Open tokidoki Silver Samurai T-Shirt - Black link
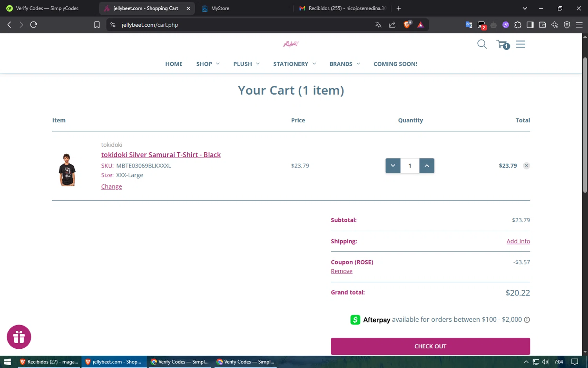The height and width of the screenshot is (368, 588). point(161,155)
